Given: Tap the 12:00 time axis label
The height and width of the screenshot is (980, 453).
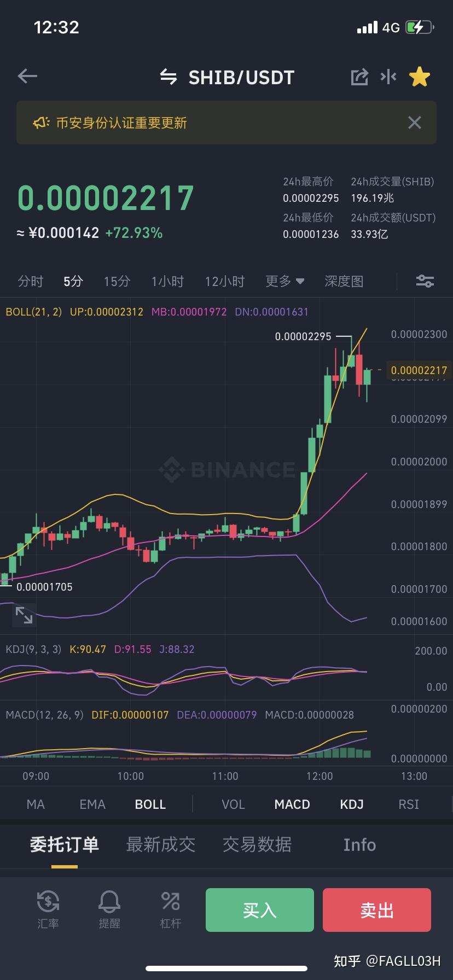Looking at the screenshot, I should pos(320,776).
